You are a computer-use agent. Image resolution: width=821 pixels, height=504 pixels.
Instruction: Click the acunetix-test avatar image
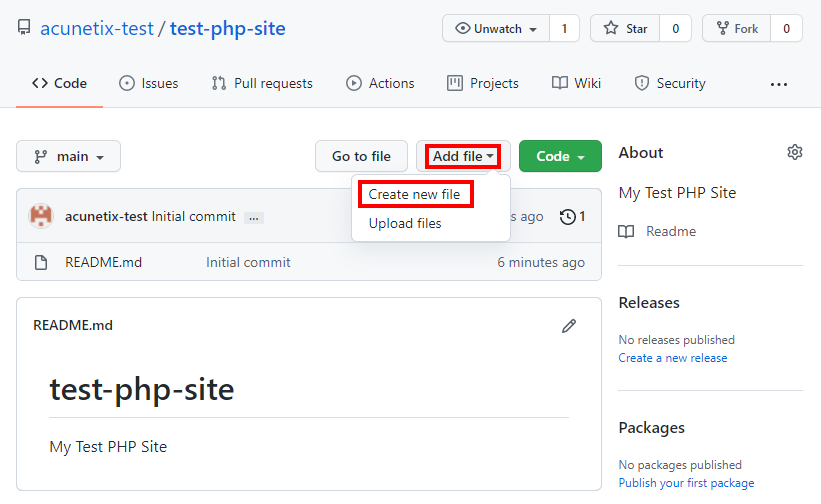[x=41, y=216]
